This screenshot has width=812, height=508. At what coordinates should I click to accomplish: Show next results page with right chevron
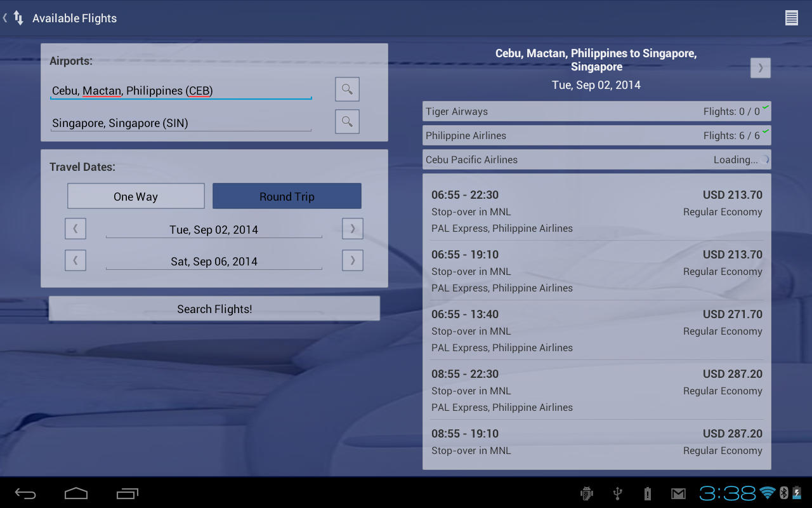click(x=761, y=67)
